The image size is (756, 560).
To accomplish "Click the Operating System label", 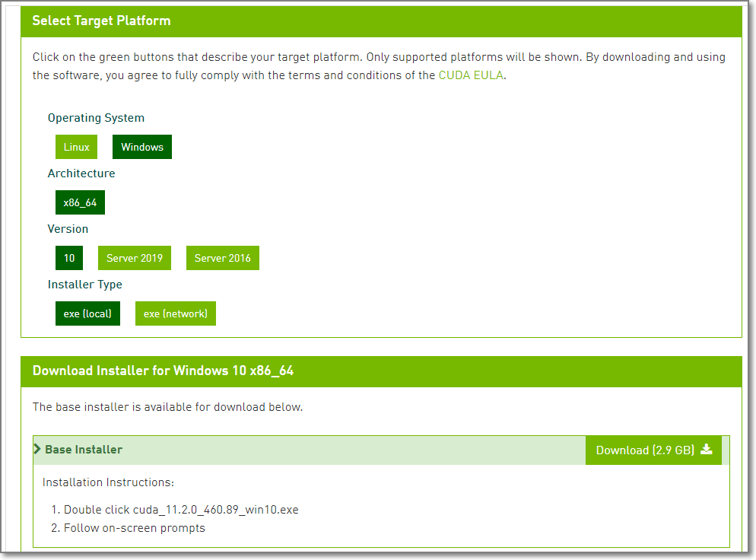I will pos(96,118).
